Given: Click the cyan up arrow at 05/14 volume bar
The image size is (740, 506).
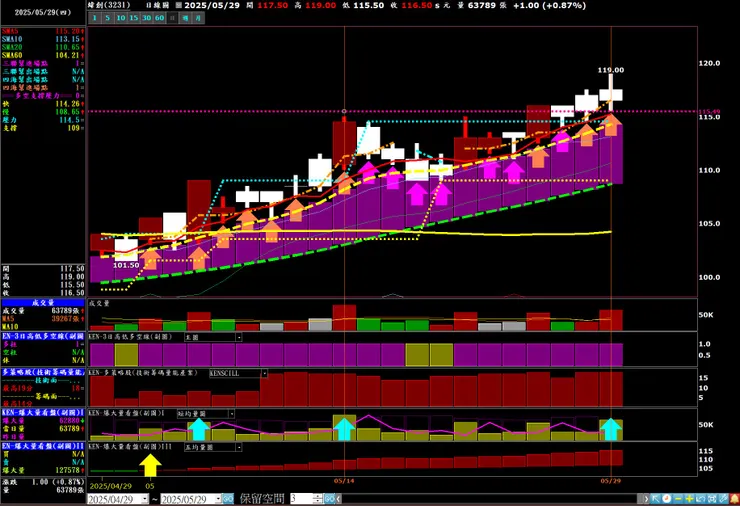Looking at the screenshot, I should point(344,429).
